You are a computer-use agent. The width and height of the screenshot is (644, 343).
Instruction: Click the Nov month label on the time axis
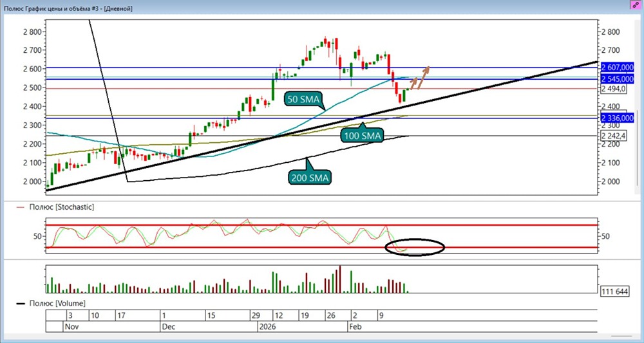pyautogui.click(x=71, y=328)
